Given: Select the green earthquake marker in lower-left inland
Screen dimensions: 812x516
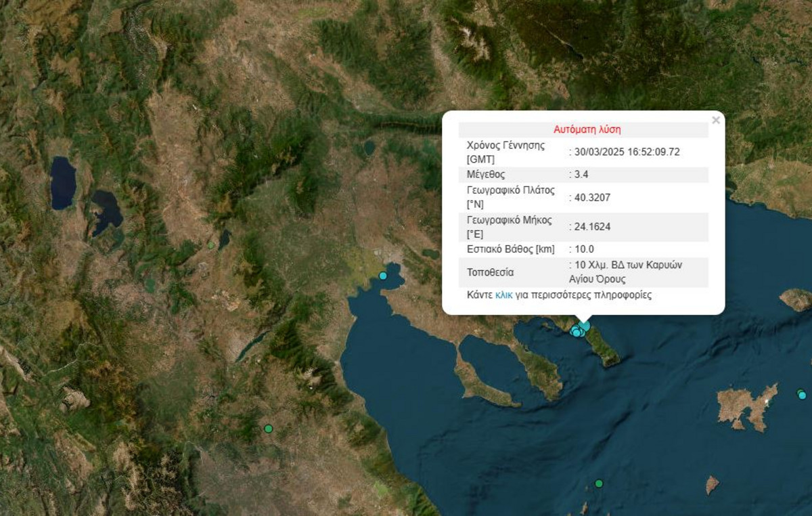Looking at the screenshot, I should pos(269,429).
